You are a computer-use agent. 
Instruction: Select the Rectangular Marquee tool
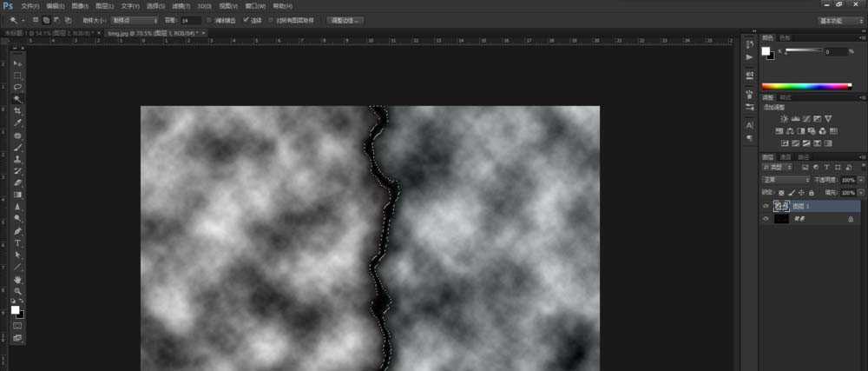pyautogui.click(x=17, y=76)
